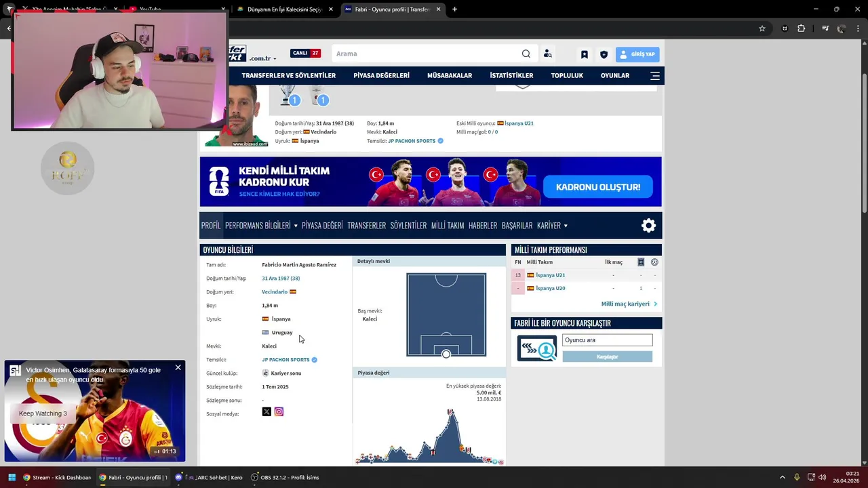Open the Söylentiler tab
This screenshot has height=488, width=868.
pyautogui.click(x=408, y=226)
